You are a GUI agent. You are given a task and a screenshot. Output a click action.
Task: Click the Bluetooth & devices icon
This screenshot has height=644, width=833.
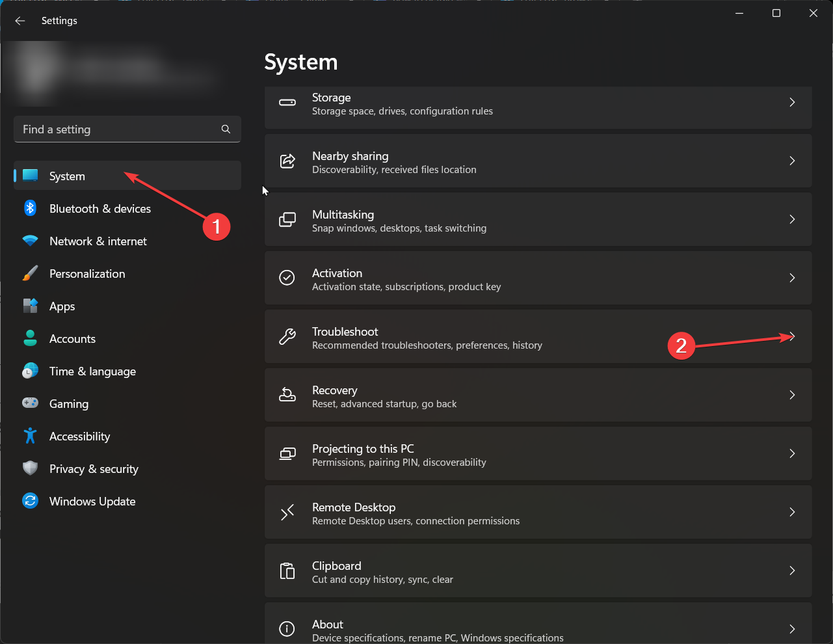coord(30,208)
